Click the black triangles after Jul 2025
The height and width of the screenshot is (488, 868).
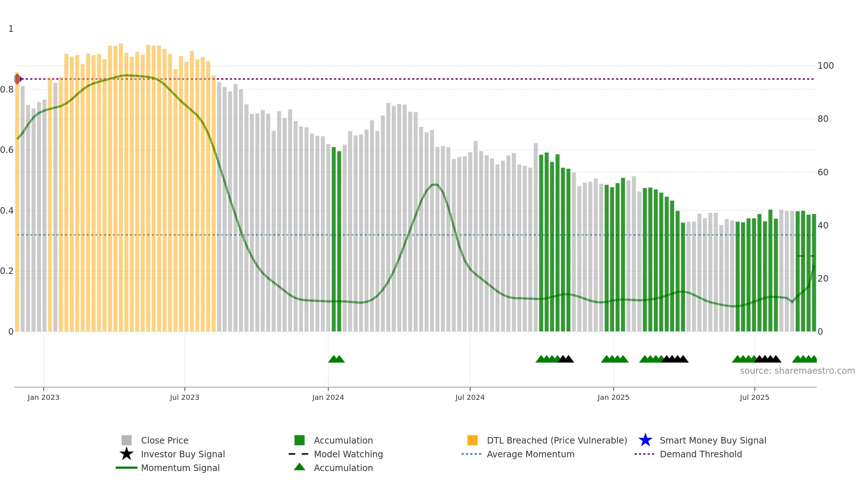click(767, 359)
